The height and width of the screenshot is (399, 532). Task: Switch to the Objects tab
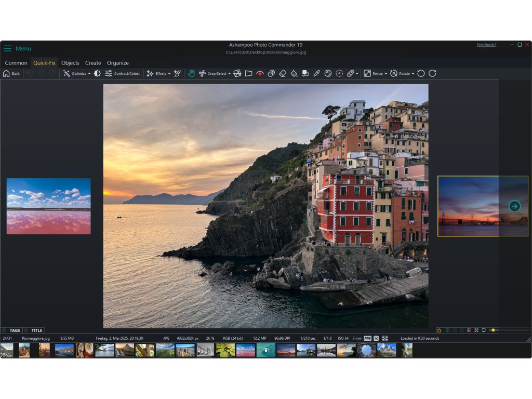[70, 63]
